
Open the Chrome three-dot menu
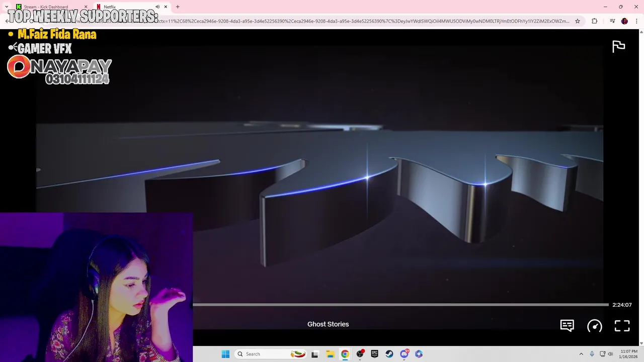coord(636,21)
